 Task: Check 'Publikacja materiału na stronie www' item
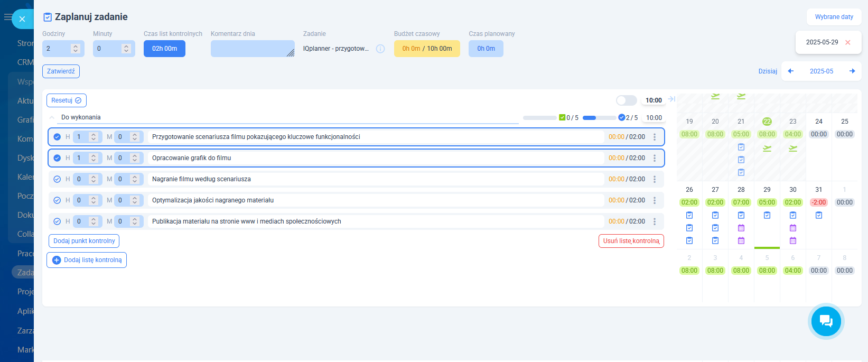[57, 221]
